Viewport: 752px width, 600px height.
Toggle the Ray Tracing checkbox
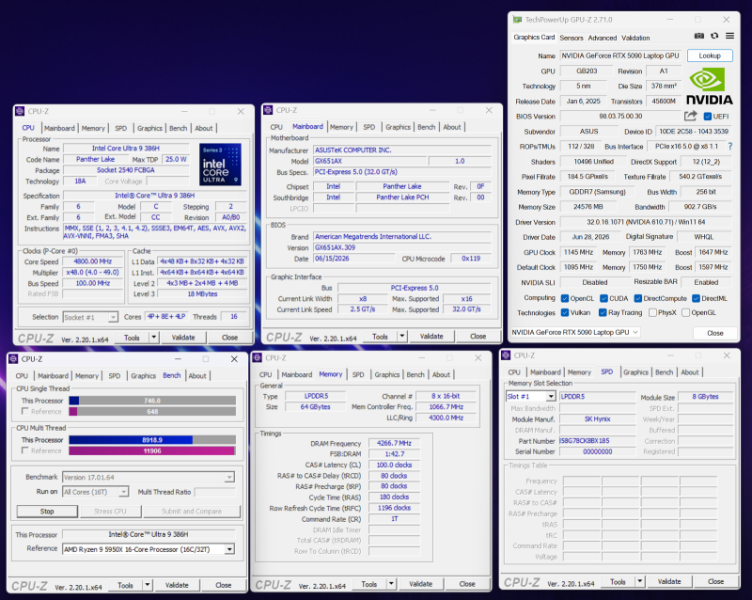(603, 312)
